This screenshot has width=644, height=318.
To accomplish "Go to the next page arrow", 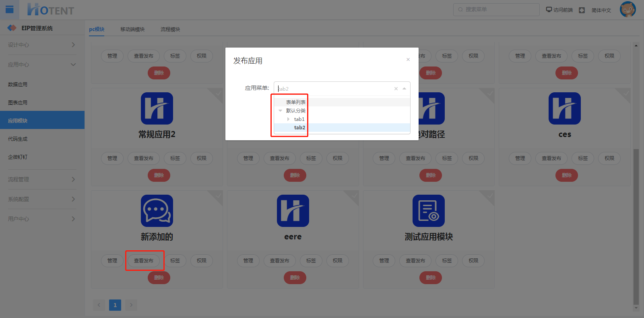I will (131, 305).
